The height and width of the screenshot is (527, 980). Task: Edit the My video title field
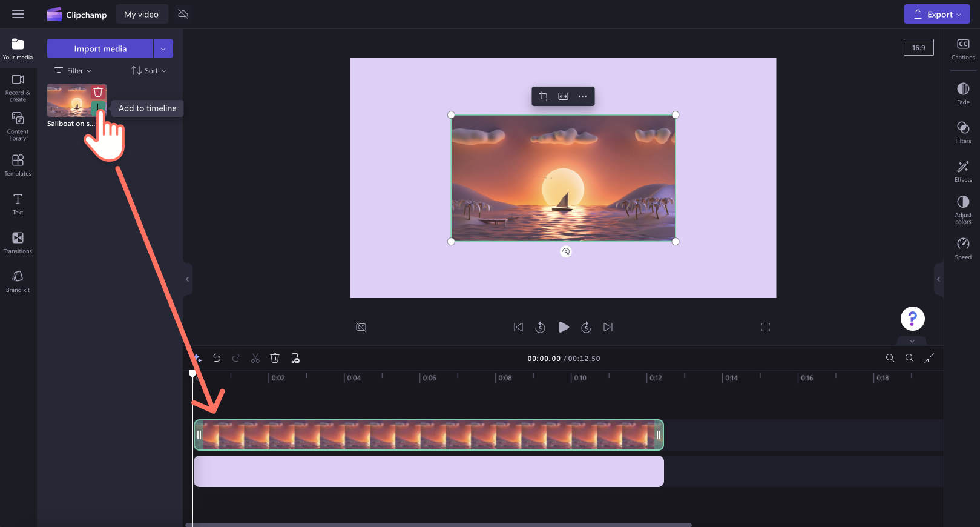click(x=142, y=15)
